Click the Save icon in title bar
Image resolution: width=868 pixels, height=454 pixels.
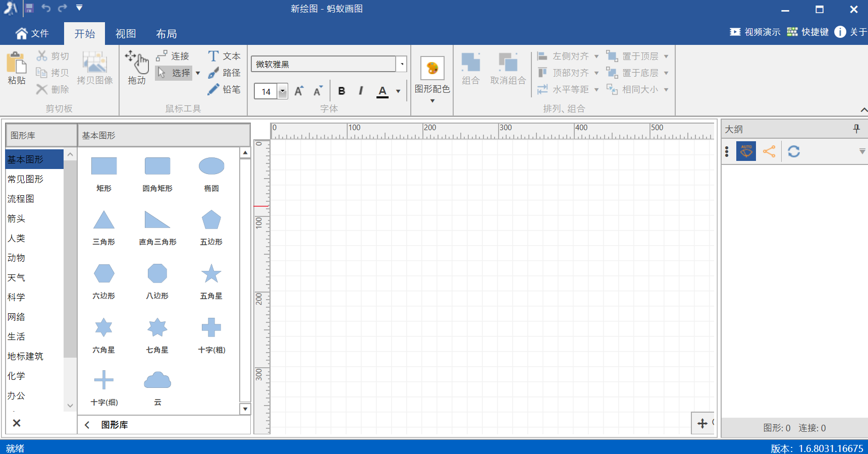click(x=29, y=8)
